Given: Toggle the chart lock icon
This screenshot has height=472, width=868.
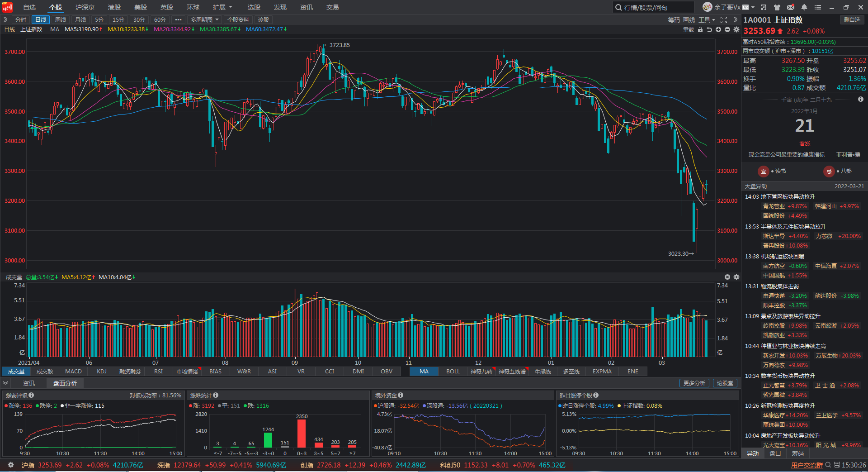Looking at the screenshot, I should point(700,29).
